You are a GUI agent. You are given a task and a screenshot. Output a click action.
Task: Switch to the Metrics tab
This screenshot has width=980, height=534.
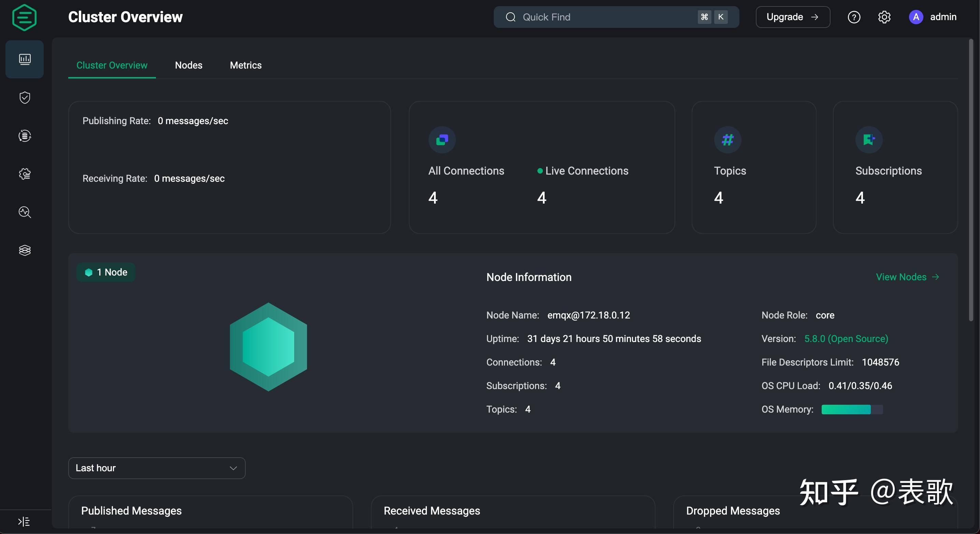click(246, 65)
